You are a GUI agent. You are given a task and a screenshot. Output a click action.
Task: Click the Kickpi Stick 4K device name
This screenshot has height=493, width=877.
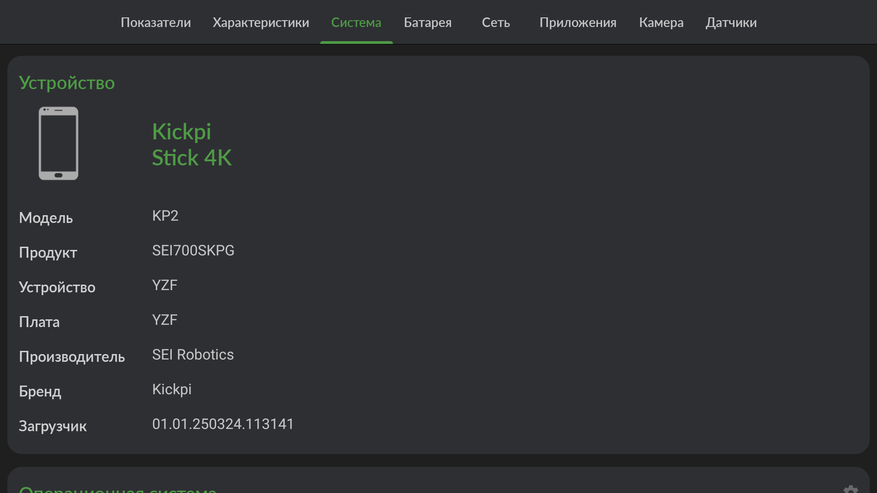click(x=192, y=144)
